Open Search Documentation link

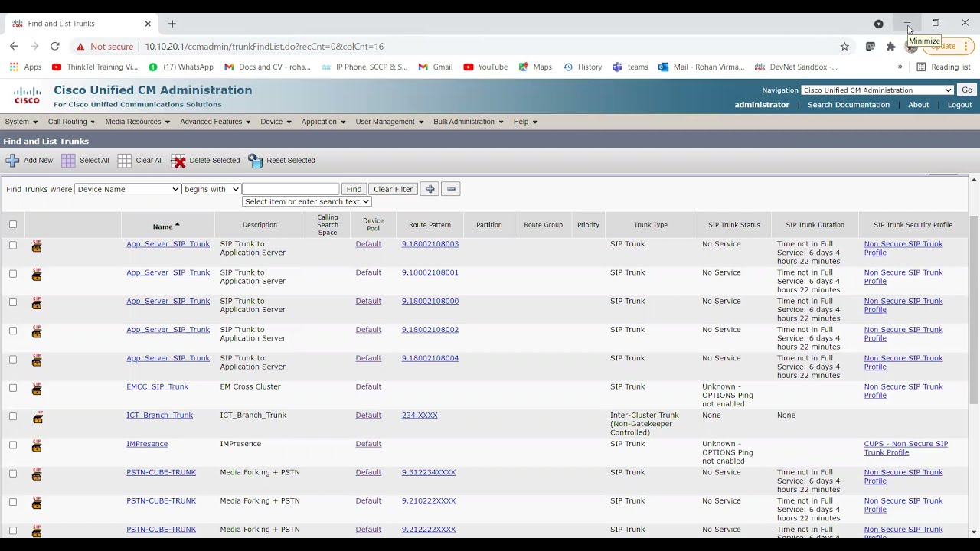pyautogui.click(x=848, y=105)
